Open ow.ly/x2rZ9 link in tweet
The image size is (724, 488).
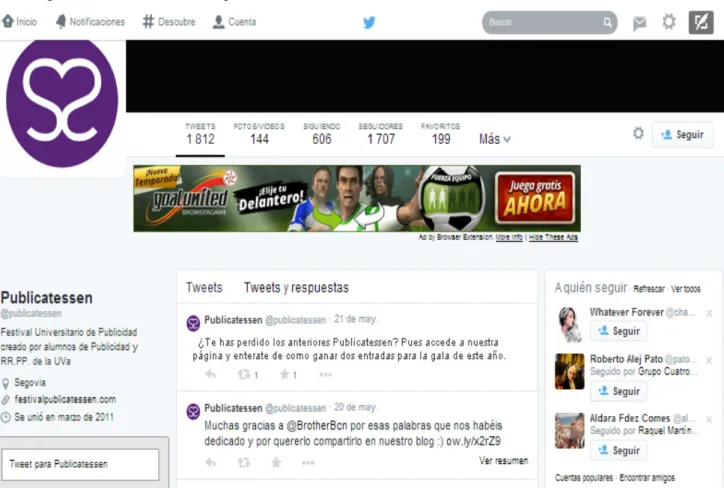click(x=473, y=441)
